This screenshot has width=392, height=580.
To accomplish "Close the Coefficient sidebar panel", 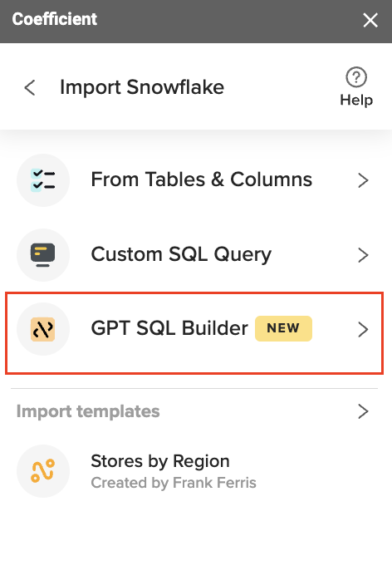I will pos(370,20).
